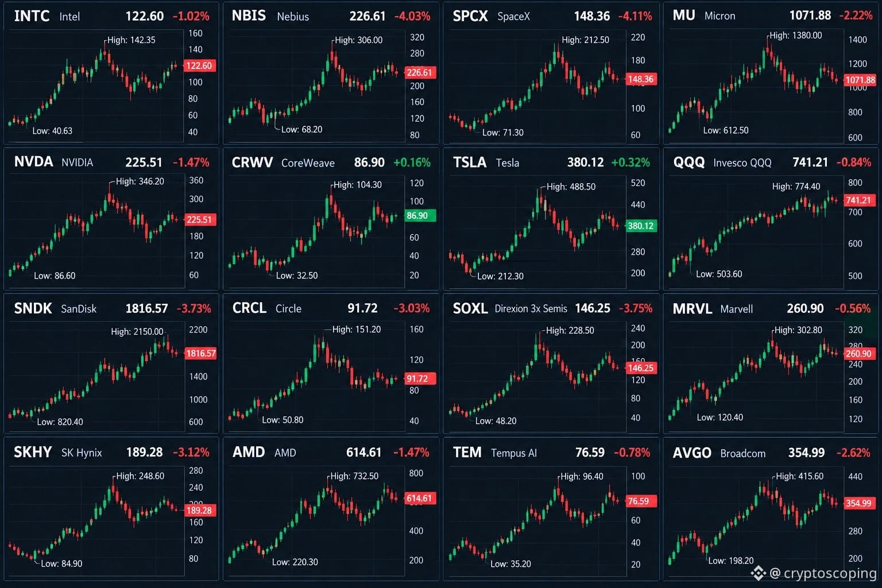Click the AVGO High: 415.60 marker
Viewport: 882px width, 588px height.
click(800, 477)
